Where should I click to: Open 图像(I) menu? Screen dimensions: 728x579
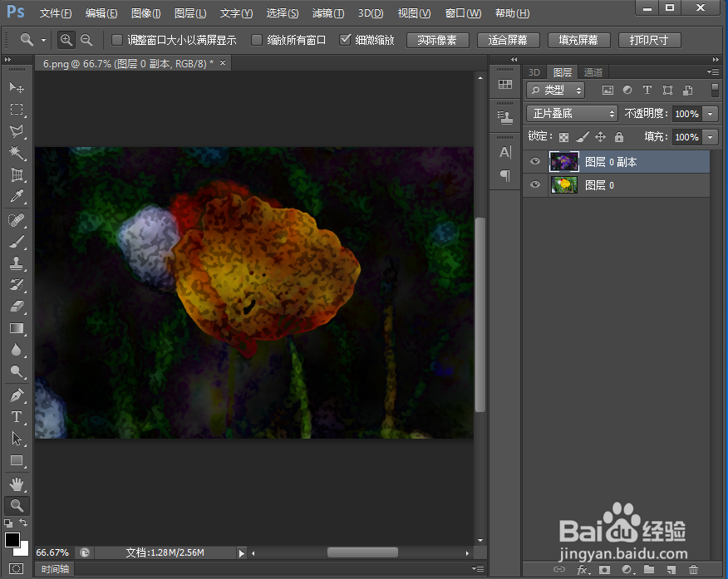coord(145,13)
